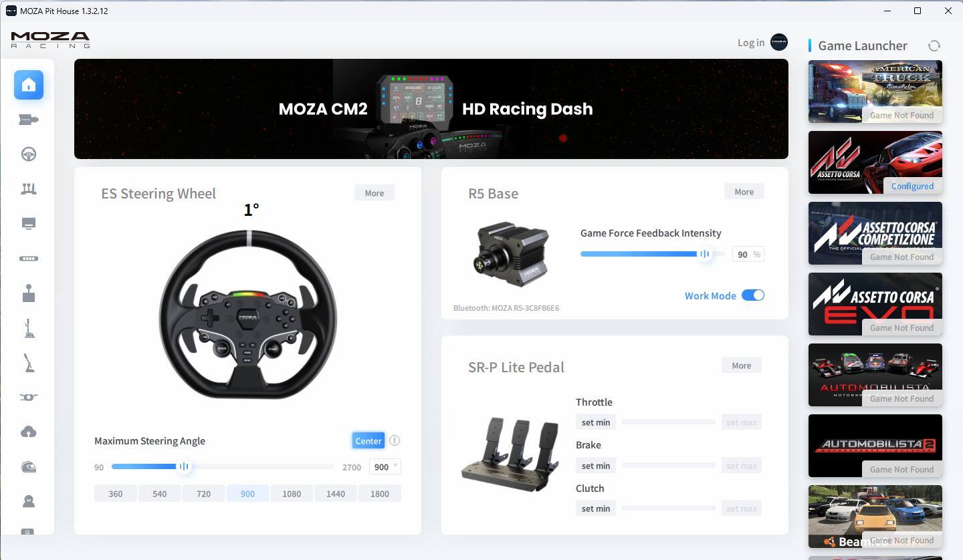Viewport: 963px width, 560px height.
Task: Select the steering wheel icon in sidebar
Action: coord(29,154)
